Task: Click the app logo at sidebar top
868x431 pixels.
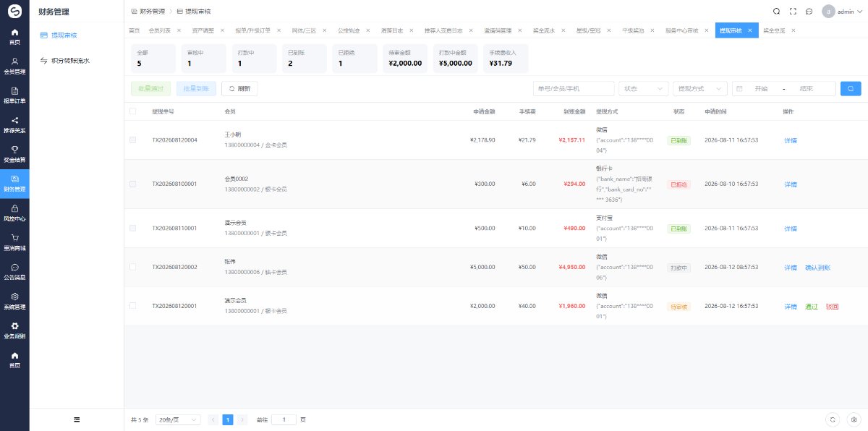Action: (x=14, y=12)
